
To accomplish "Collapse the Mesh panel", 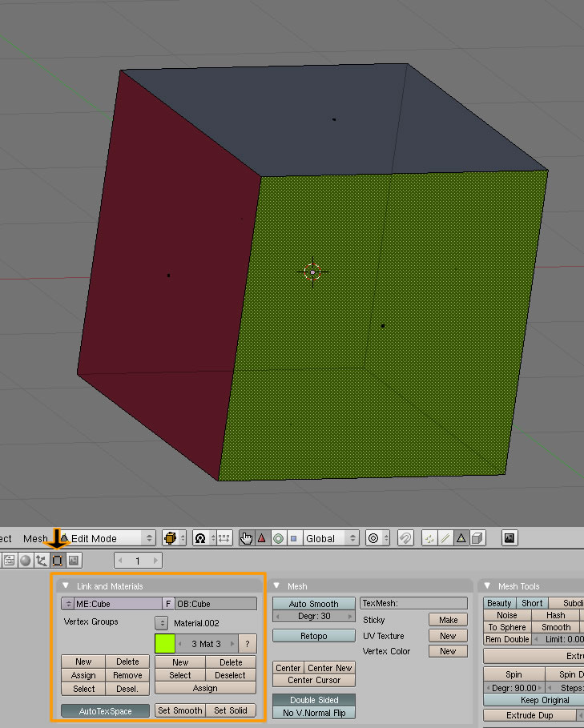I will (x=276, y=586).
